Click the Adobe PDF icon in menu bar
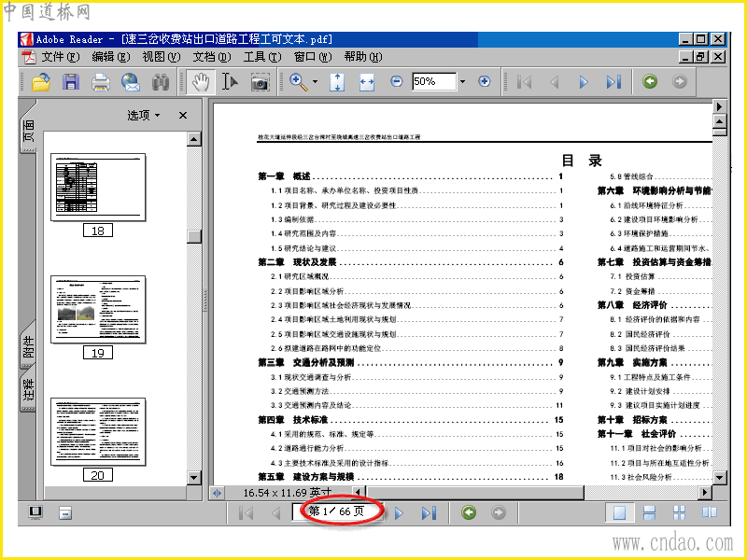The image size is (747, 560). coord(29,57)
